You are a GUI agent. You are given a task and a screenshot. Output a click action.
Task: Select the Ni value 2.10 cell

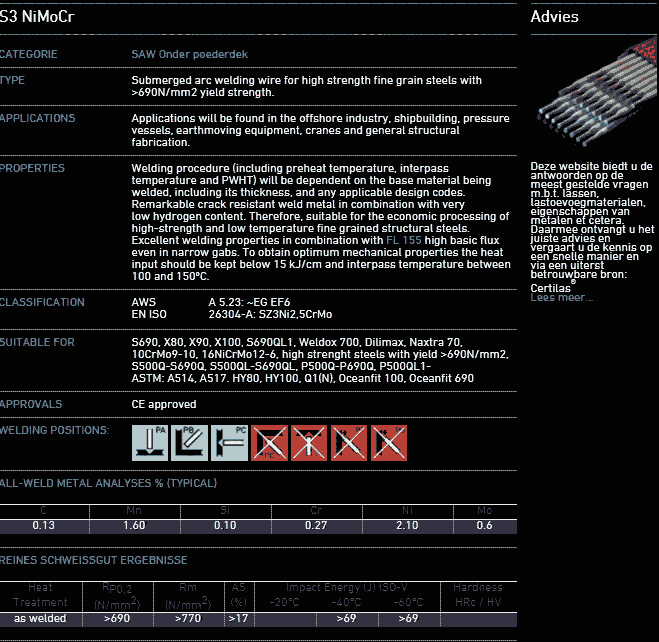[407, 526]
